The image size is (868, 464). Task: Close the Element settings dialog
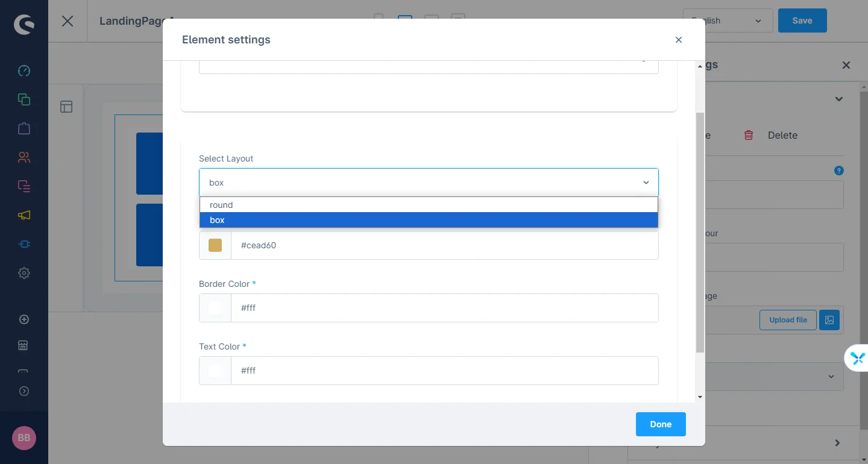(678, 40)
